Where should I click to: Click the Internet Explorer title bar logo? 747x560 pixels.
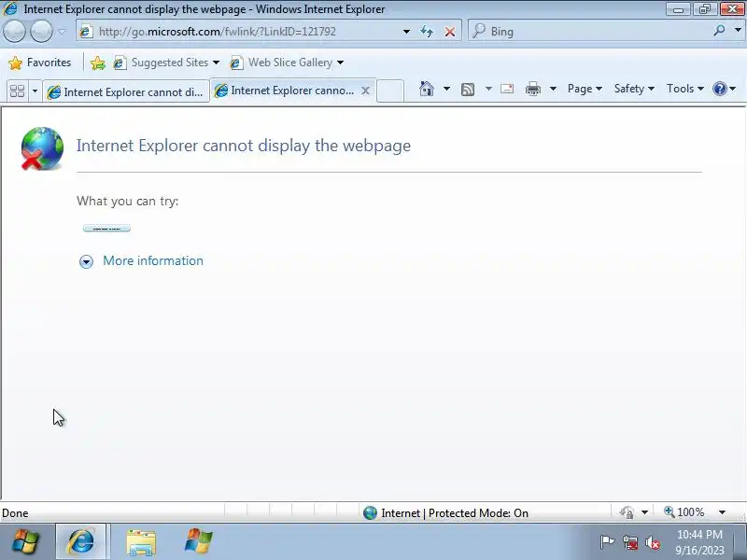click(x=9, y=8)
